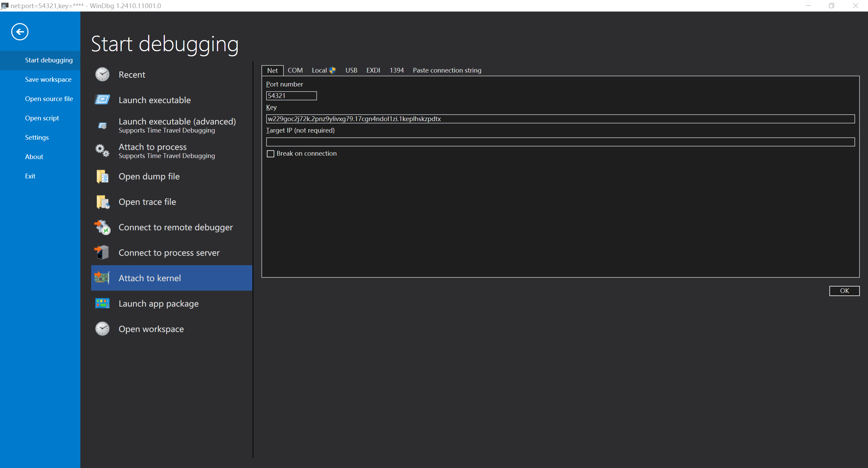Screen dimensions: 868x468
Task: Click the Launch executable icon
Action: tap(102, 100)
